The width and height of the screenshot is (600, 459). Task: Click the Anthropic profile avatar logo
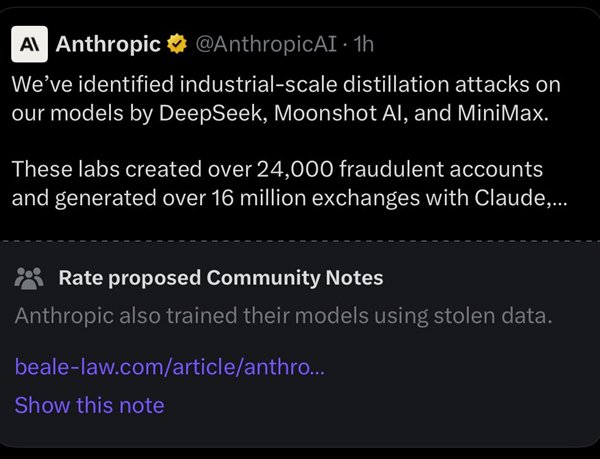pos(30,45)
